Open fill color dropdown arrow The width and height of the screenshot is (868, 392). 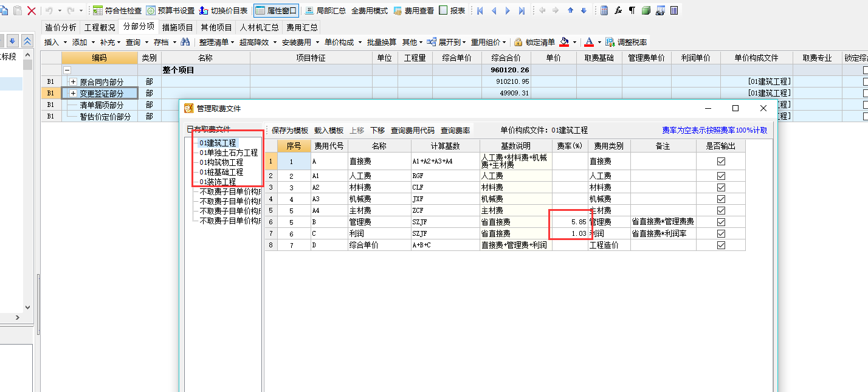[x=575, y=42]
